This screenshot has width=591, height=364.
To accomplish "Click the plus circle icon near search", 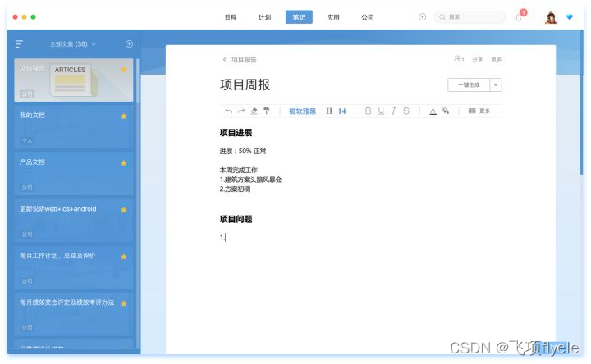I will point(422,17).
